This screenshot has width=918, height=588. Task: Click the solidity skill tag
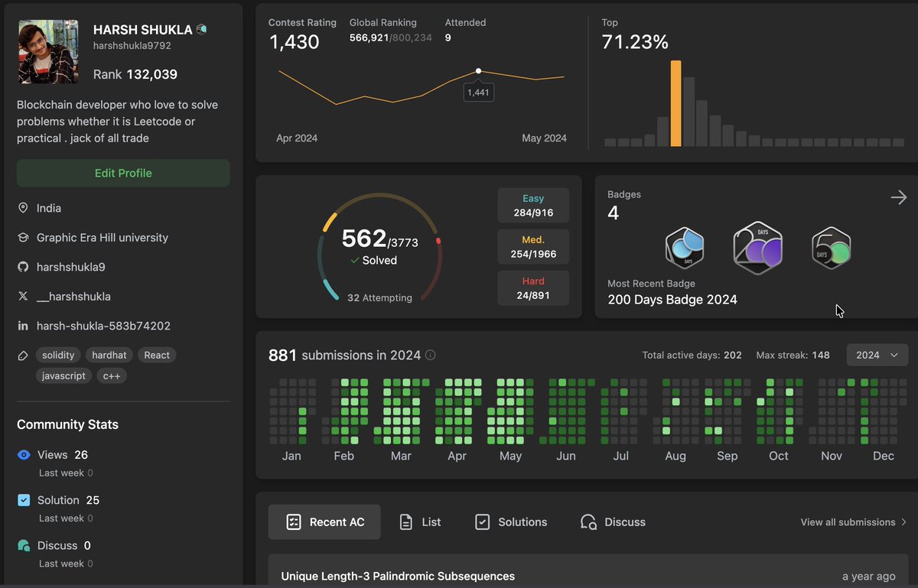click(58, 355)
